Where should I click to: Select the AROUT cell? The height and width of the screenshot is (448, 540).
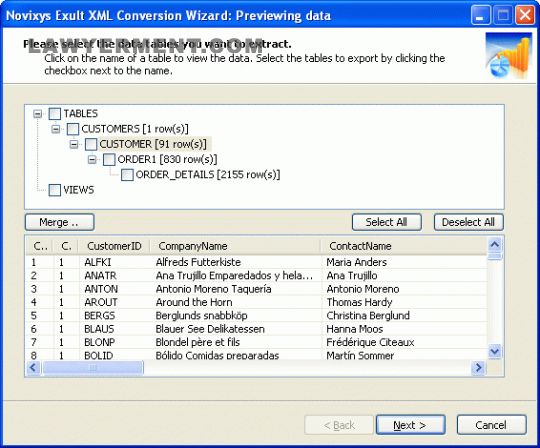115,302
